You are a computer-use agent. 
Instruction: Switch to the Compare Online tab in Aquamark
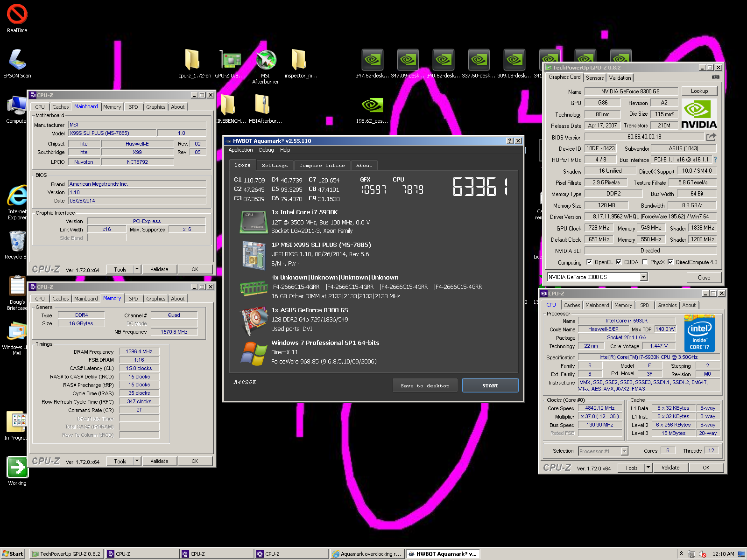(322, 166)
